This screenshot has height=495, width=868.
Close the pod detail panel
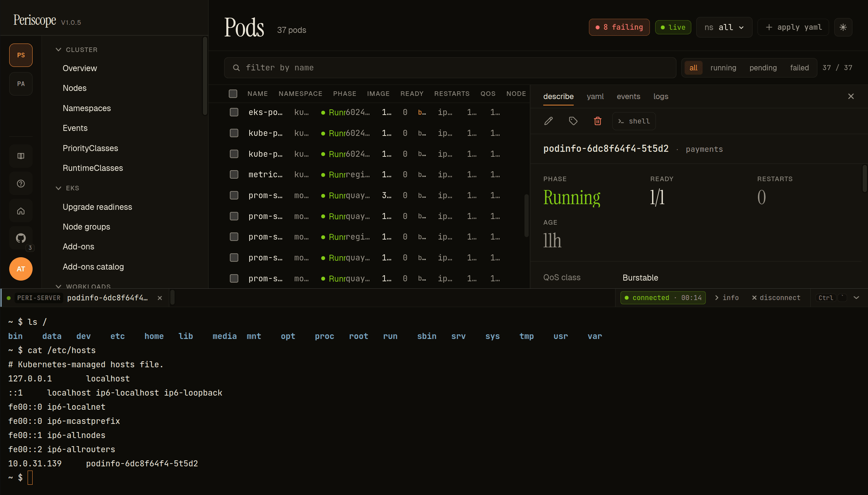click(851, 96)
